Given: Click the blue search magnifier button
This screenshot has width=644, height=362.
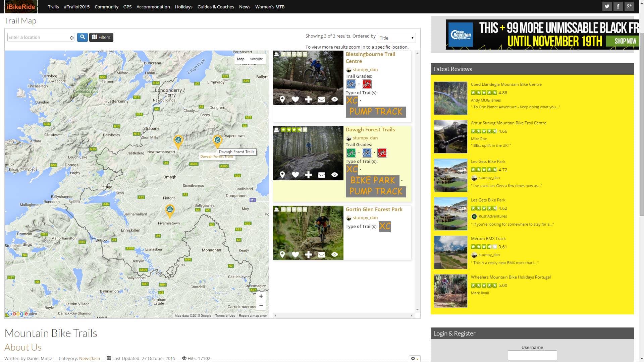Looking at the screenshot, I should pyautogui.click(x=83, y=37).
